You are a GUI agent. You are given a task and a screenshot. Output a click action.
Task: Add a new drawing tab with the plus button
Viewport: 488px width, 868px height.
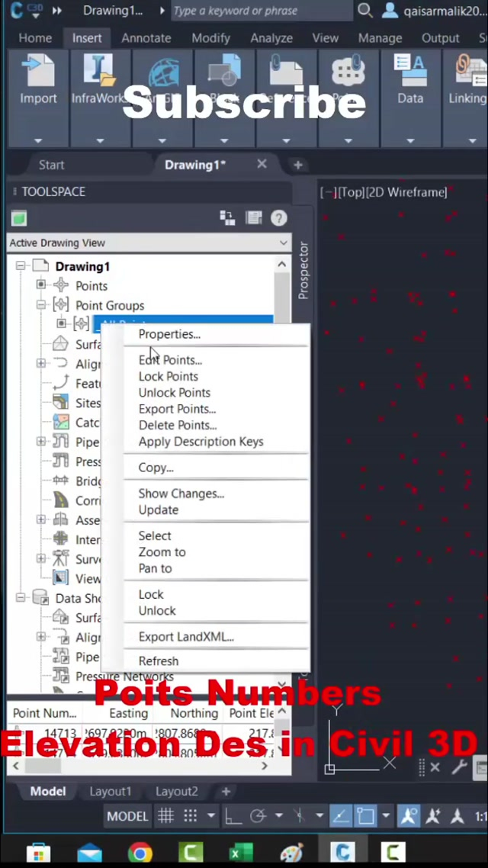(x=298, y=165)
